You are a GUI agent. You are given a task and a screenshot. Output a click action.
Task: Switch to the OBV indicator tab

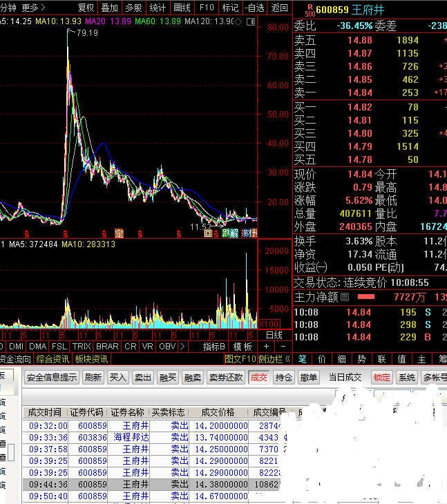tap(167, 347)
